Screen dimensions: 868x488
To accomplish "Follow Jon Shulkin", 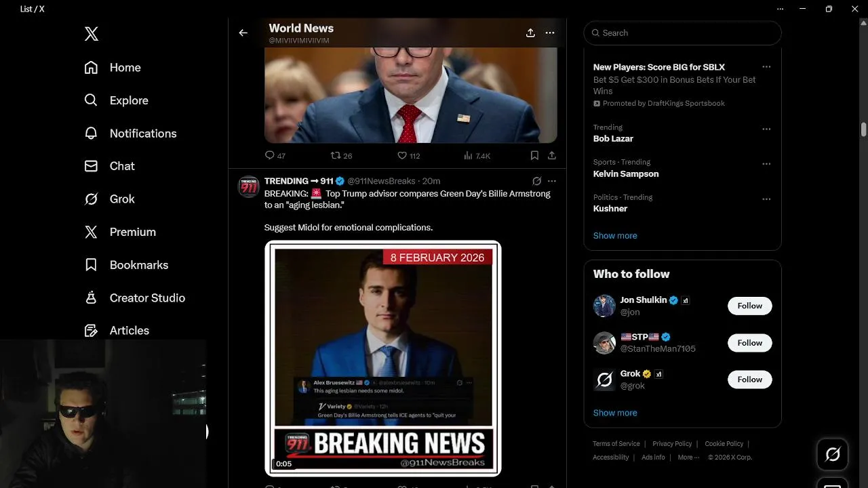I will 750,306.
